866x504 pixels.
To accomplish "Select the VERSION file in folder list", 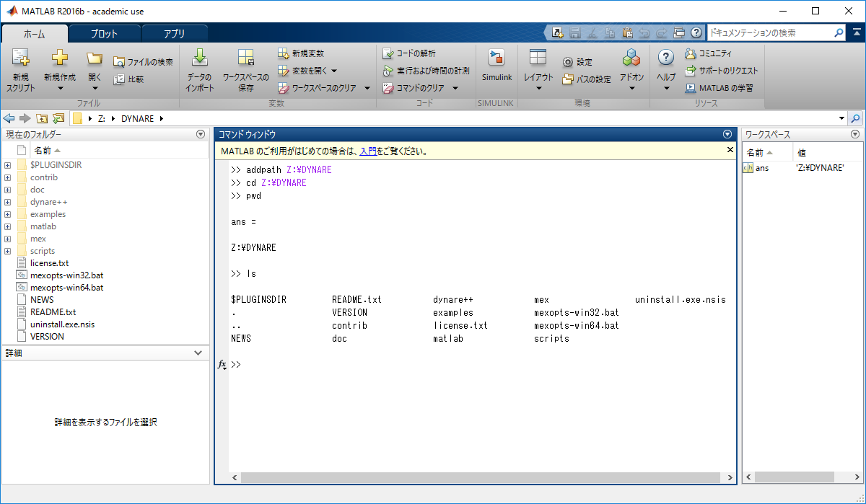I will click(47, 337).
